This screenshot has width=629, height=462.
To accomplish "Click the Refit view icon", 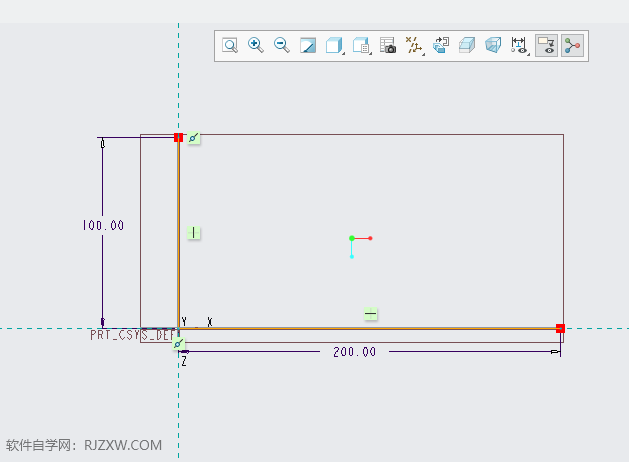I will [x=230, y=45].
